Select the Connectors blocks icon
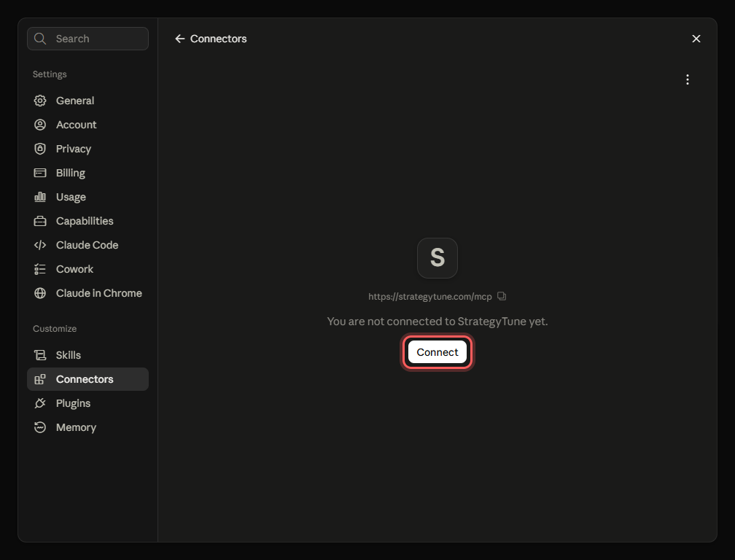Image resolution: width=735 pixels, height=560 pixels. pyautogui.click(x=40, y=379)
